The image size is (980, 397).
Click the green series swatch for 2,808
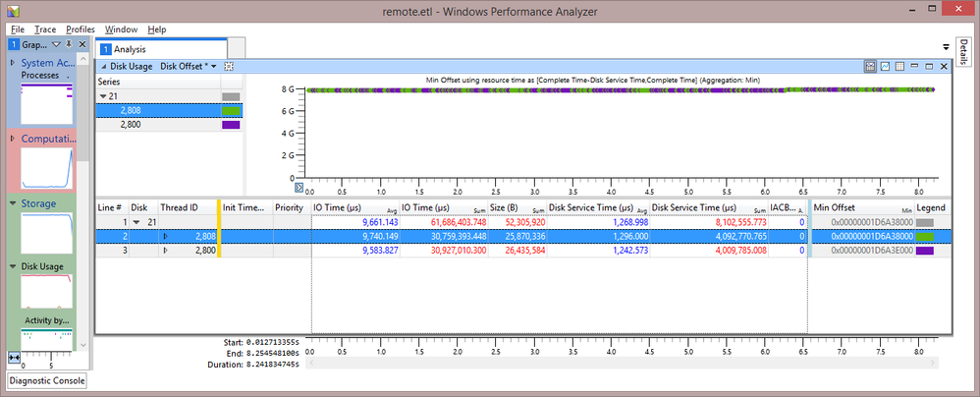[231, 111]
